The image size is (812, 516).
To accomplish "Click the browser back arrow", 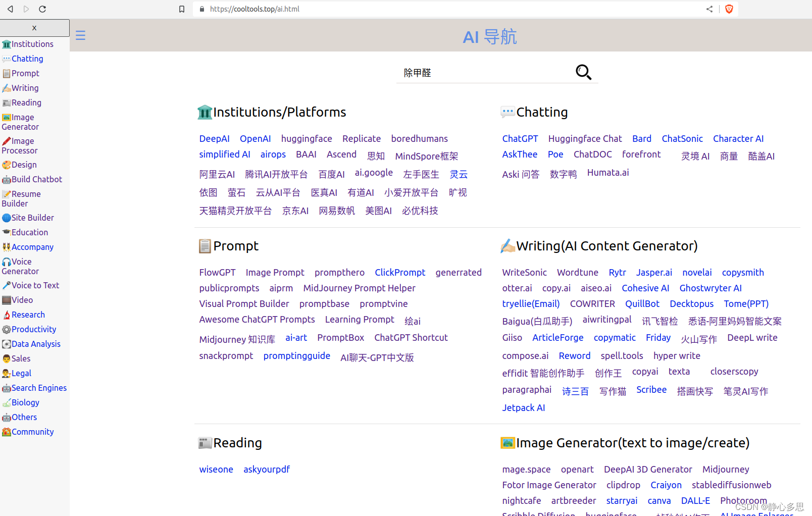I will pos(10,9).
